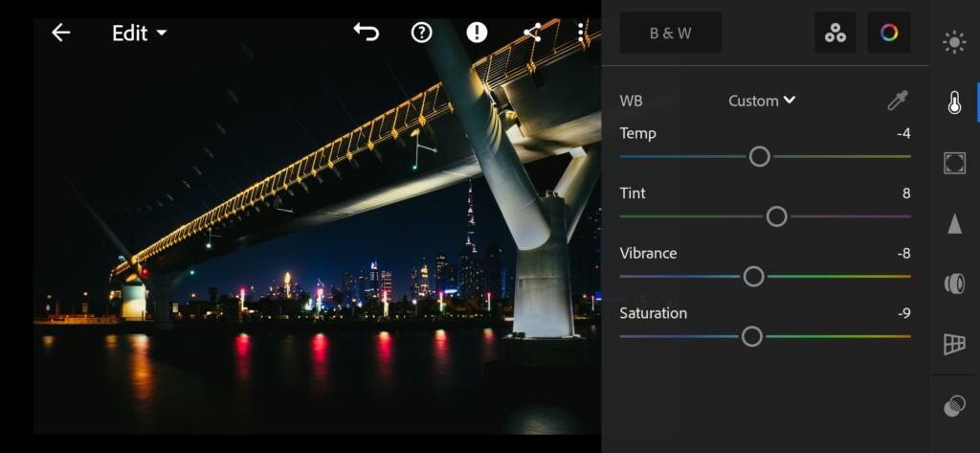Viewport: 980px width, 453px height.
Task: Open the Optics lens icon
Action: 954,283
